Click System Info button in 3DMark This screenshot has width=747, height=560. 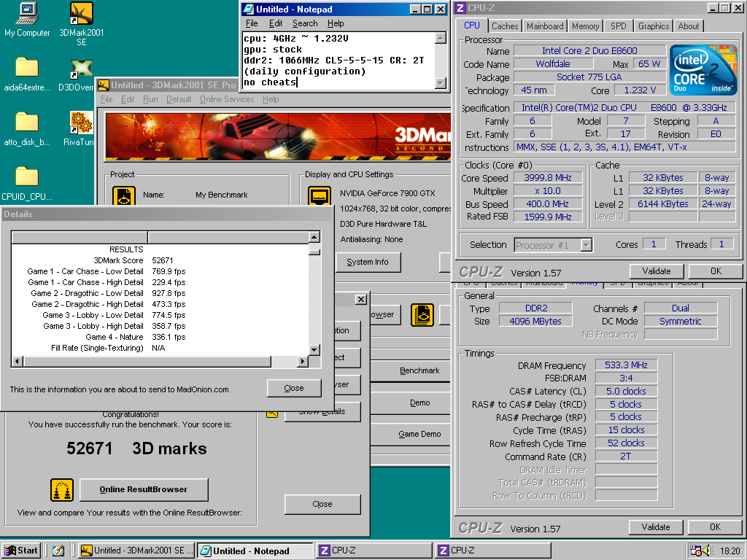[368, 262]
